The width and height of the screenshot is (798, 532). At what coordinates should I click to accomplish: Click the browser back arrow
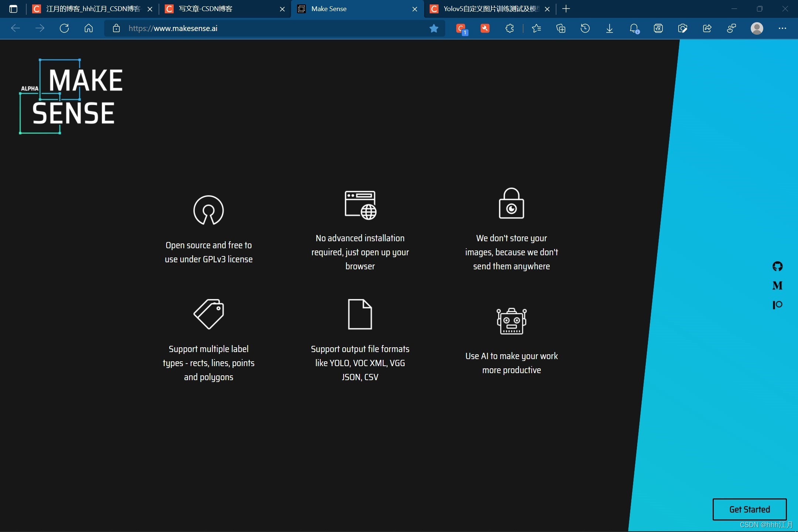pyautogui.click(x=16, y=28)
